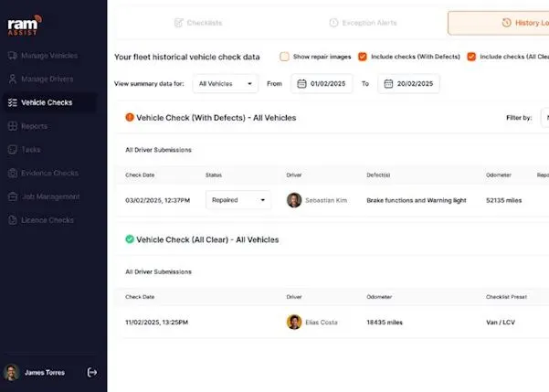Click odometer value 18435 miles
549x392 pixels.
(385, 323)
